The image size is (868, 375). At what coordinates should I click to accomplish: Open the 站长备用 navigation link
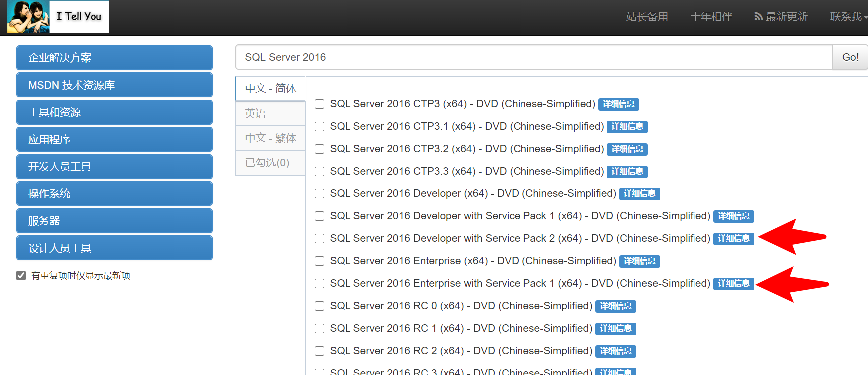tap(647, 17)
